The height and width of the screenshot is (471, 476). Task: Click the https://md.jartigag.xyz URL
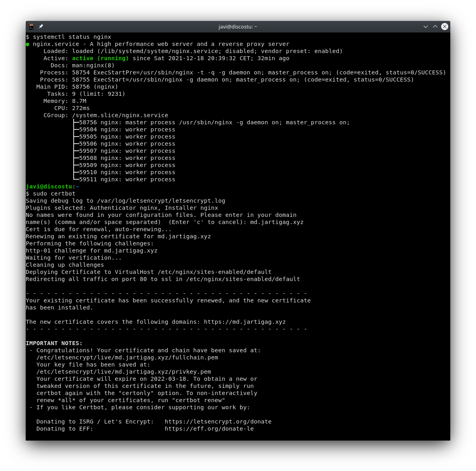coord(245,322)
